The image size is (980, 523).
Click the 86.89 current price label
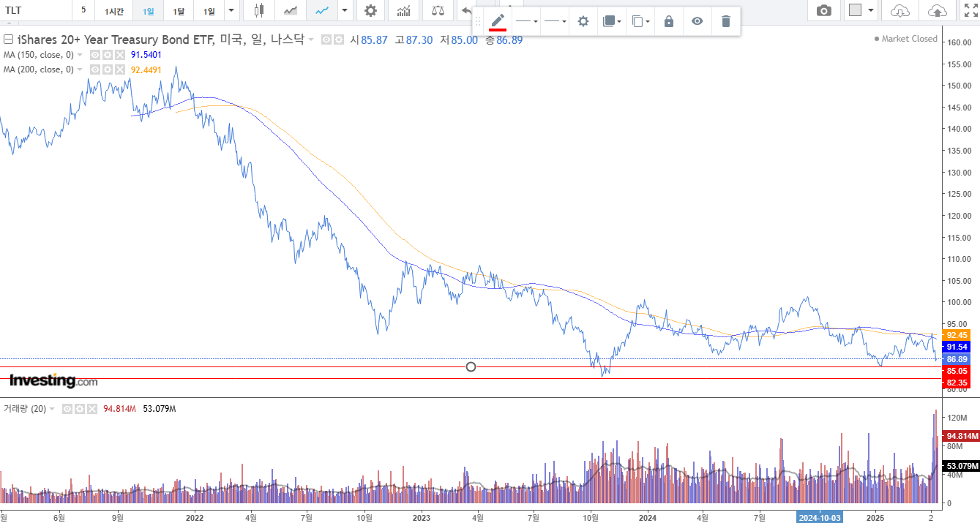[x=957, y=359]
